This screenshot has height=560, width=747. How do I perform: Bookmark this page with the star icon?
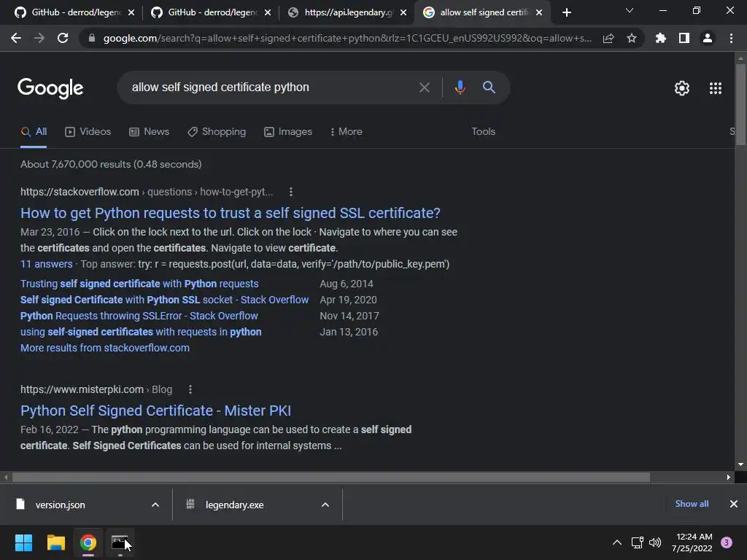(632, 38)
